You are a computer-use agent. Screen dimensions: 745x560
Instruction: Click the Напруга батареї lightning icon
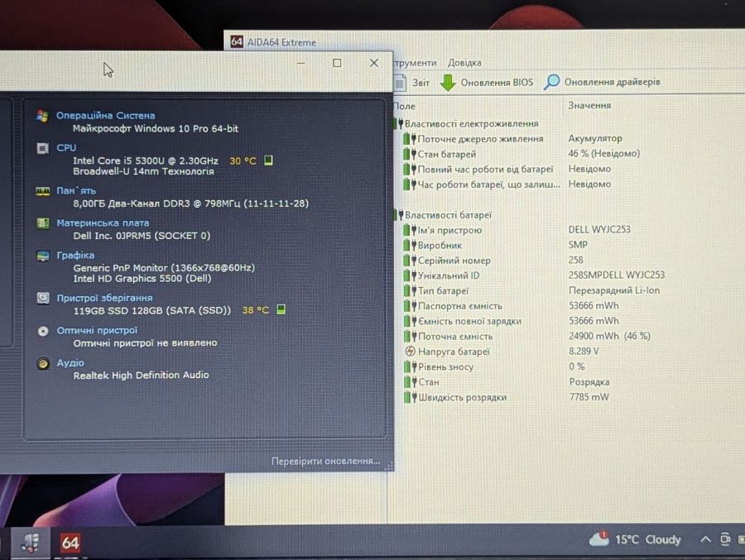410,352
